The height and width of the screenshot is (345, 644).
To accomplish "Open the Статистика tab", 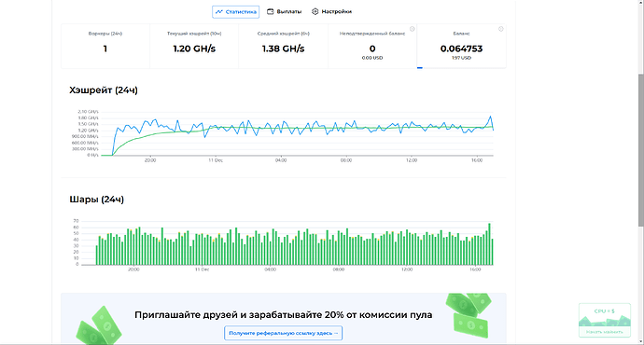I will (236, 12).
